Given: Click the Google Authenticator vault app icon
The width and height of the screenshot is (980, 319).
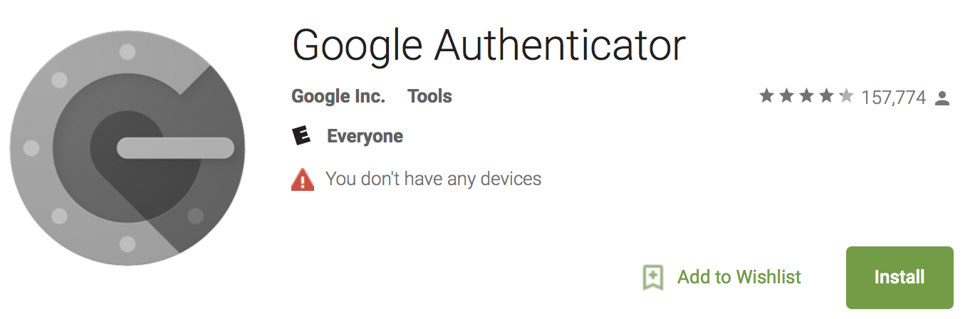Looking at the screenshot, I should click(x=127, y=148).
